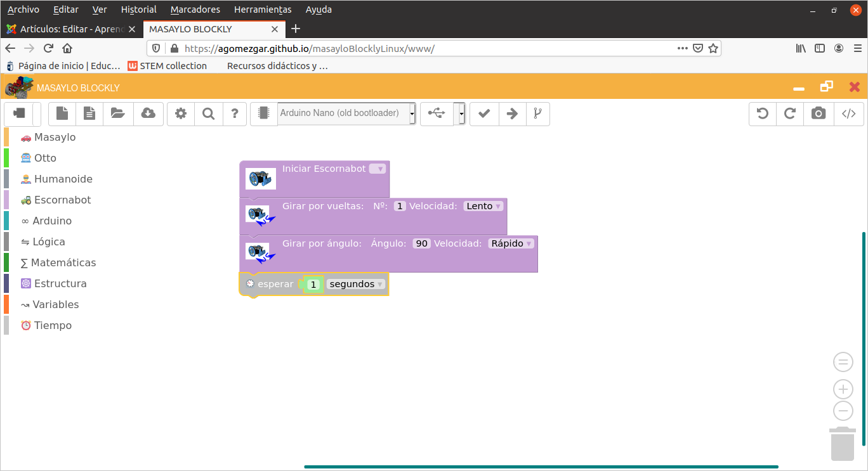The image size is (868, 471).
Task: Open the Herramientas menu
Action: click(263, 10)
